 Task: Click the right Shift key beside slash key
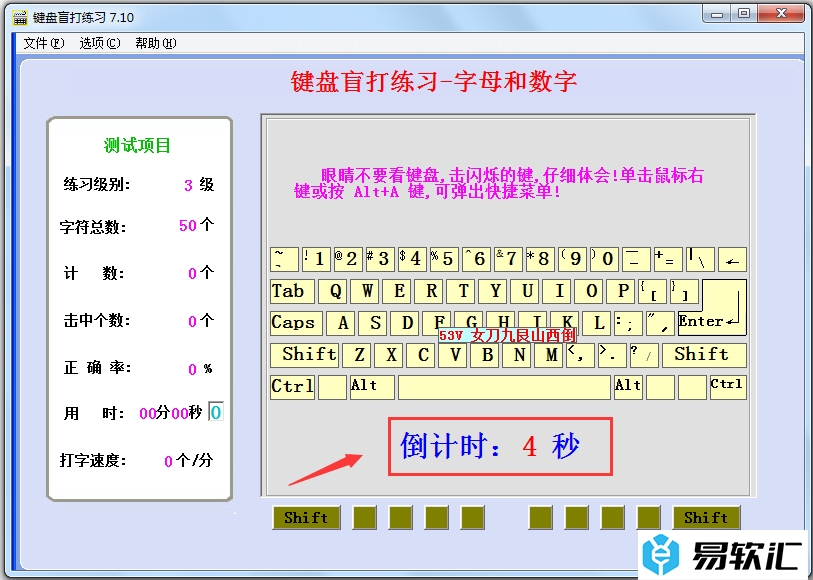(704, 355)
